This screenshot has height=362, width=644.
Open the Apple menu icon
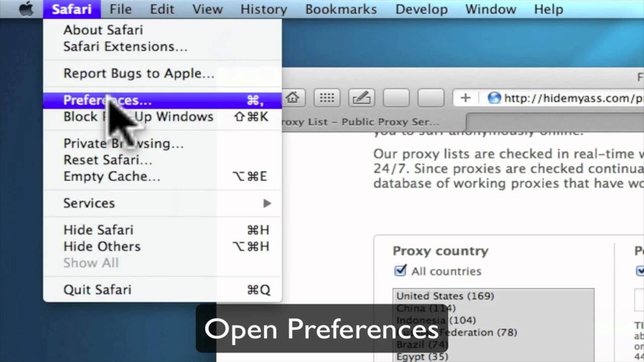(25, 9)
